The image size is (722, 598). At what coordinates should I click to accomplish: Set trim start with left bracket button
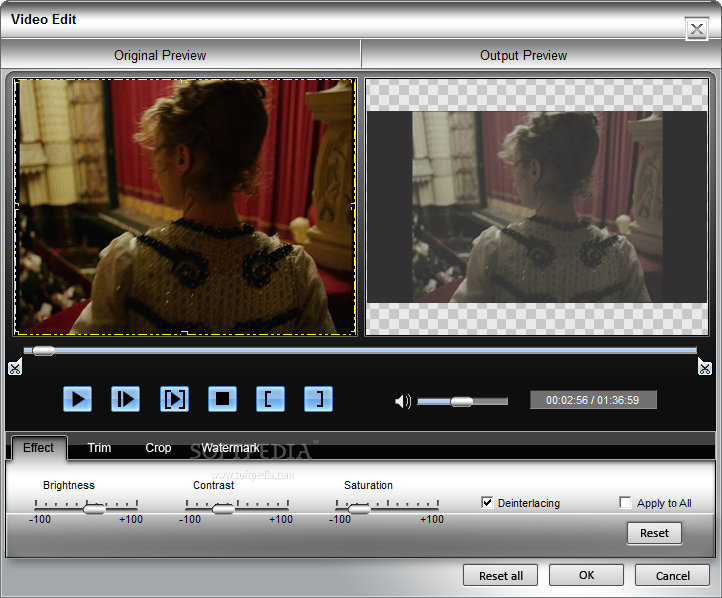pos(270,399)
